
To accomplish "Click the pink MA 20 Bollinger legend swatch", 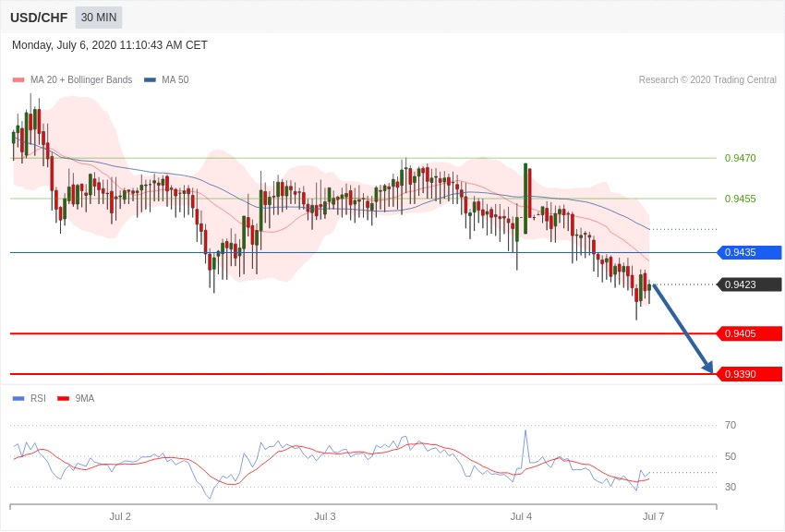I will [x=18, y=80].
